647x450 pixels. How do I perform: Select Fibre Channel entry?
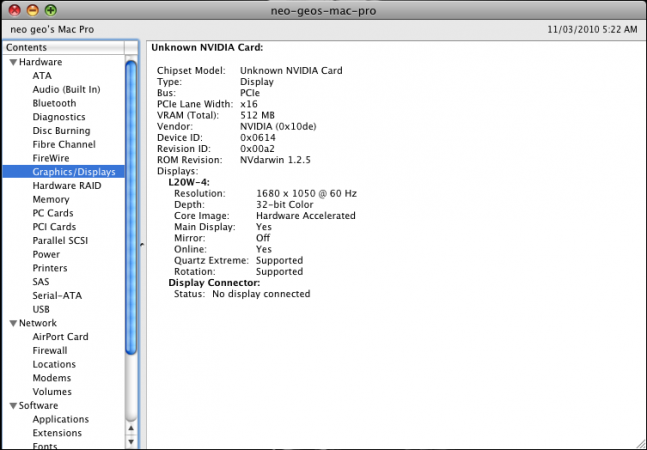(64, 144)
